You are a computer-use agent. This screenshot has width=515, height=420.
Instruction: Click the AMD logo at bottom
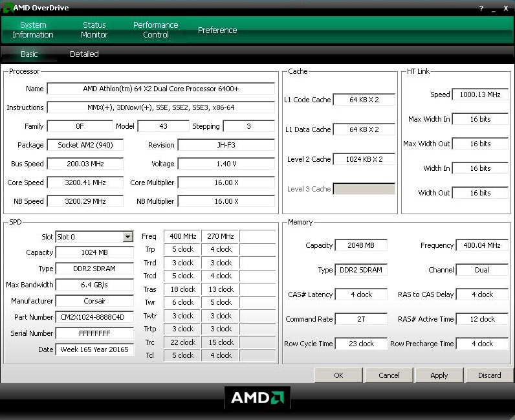257,397
